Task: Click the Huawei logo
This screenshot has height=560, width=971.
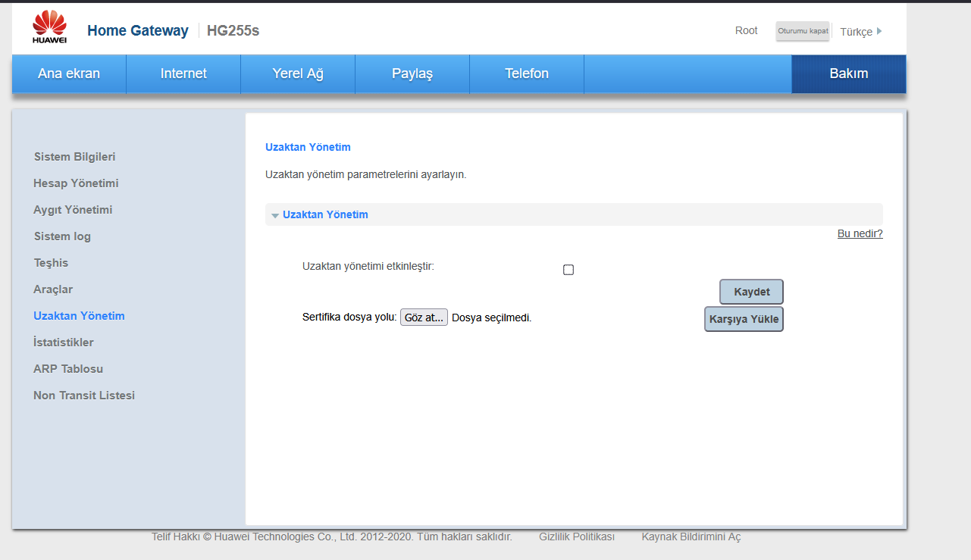Action: pyautogui.click(x=49, y=27)
